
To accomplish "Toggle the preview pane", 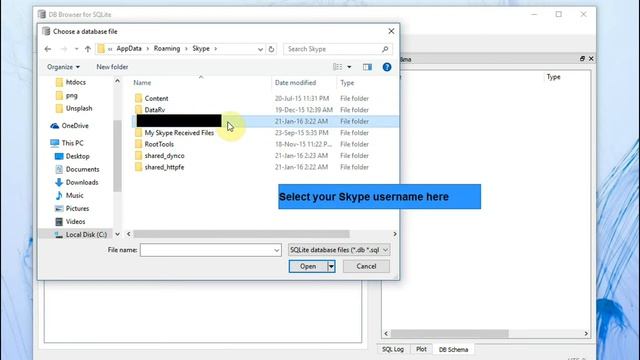I will click(367, 67).
